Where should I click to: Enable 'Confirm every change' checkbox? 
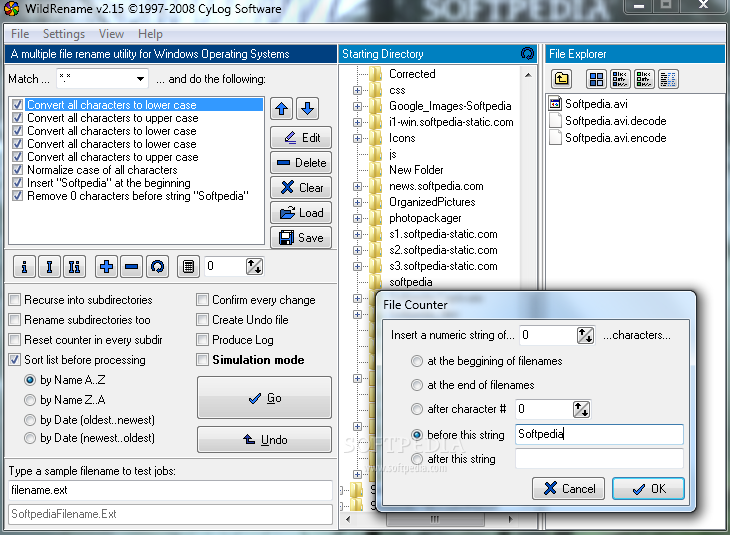pos(202,299)
